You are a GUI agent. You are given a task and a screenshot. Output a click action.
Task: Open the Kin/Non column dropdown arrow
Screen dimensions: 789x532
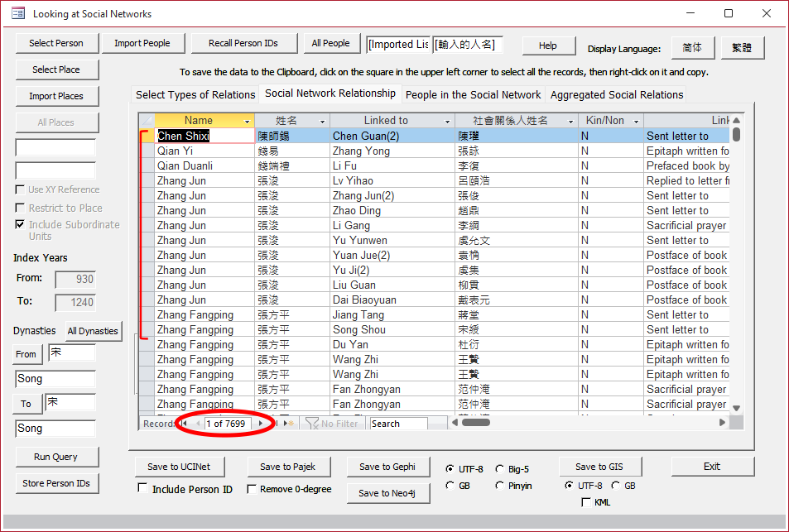point(636,121)
